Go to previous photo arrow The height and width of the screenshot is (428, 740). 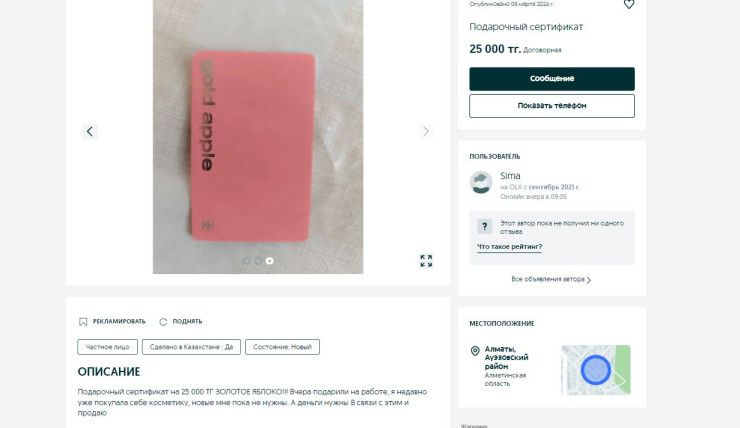point(90,131)
